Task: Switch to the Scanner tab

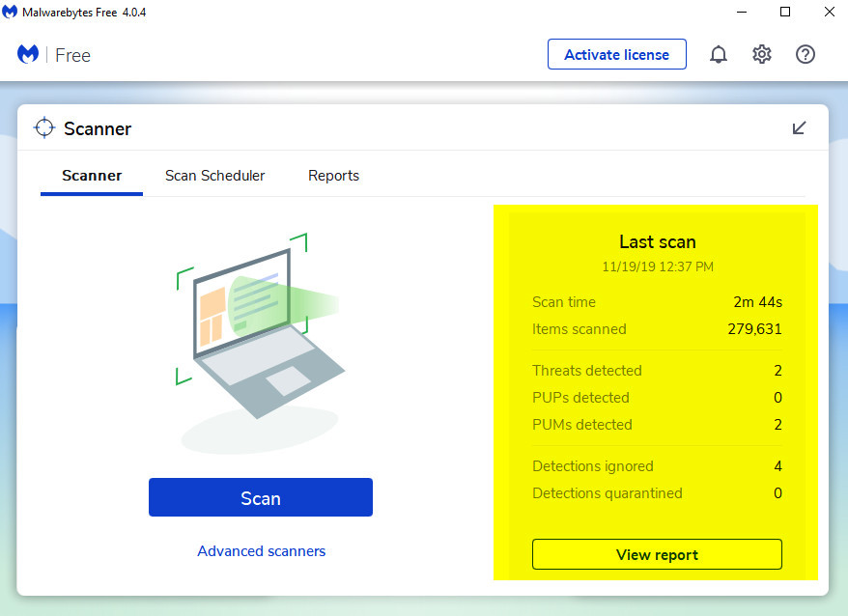Action: coord(92,176)
